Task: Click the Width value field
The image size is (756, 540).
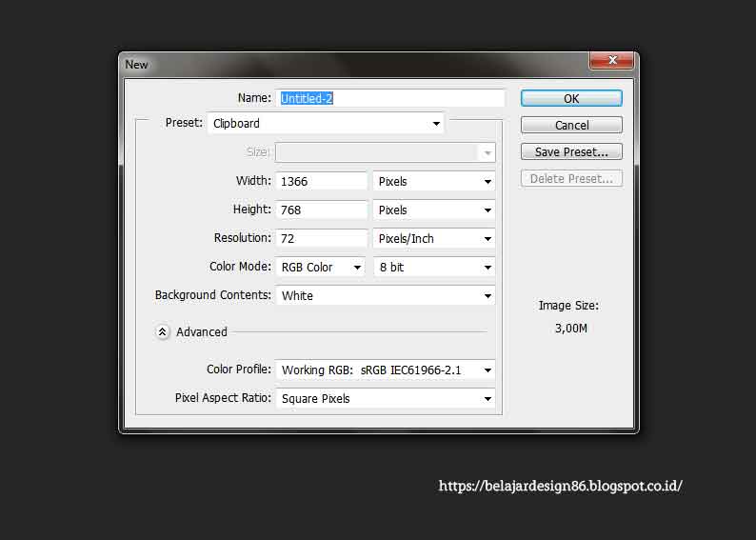Action: (321, 181)
